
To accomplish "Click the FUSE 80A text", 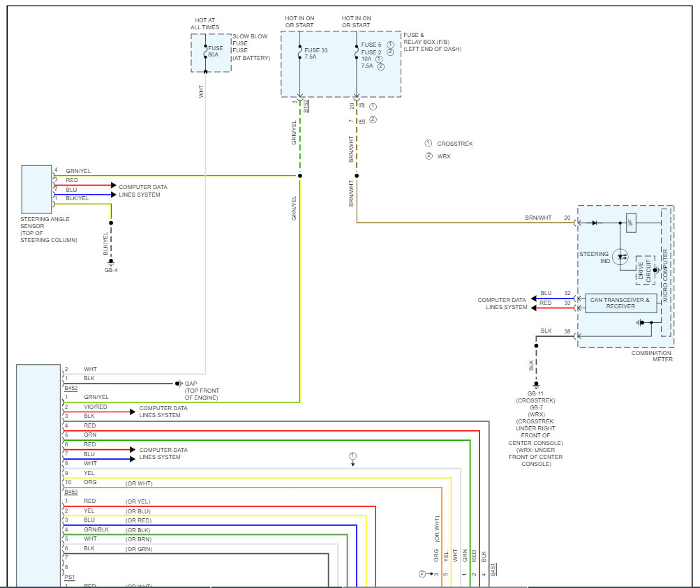I will 215,52.
